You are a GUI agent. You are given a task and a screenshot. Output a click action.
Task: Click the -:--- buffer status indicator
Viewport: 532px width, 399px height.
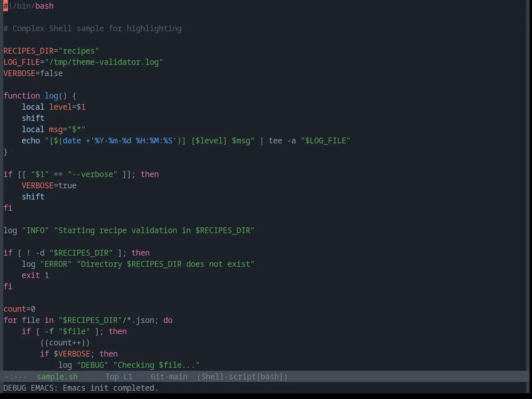coord(16,377)
